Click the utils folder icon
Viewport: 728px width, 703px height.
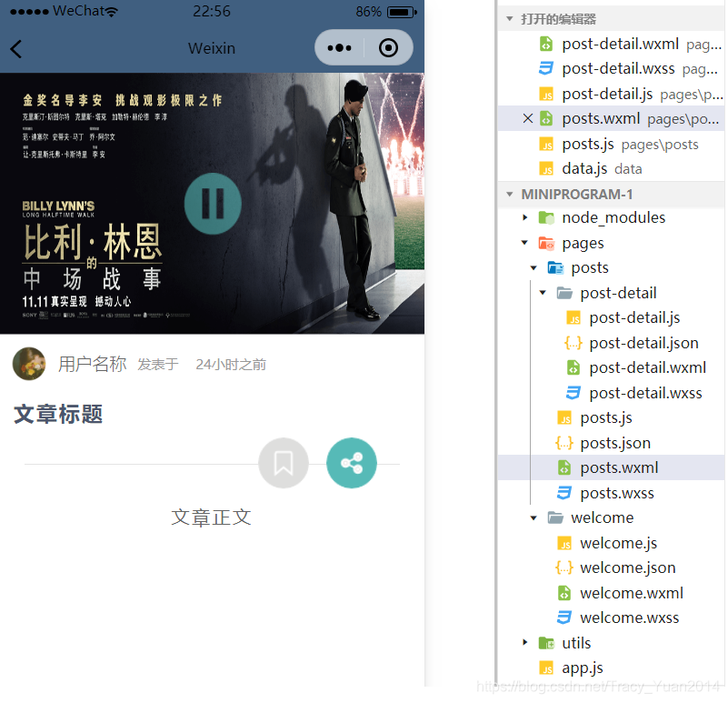coord(546,643)
